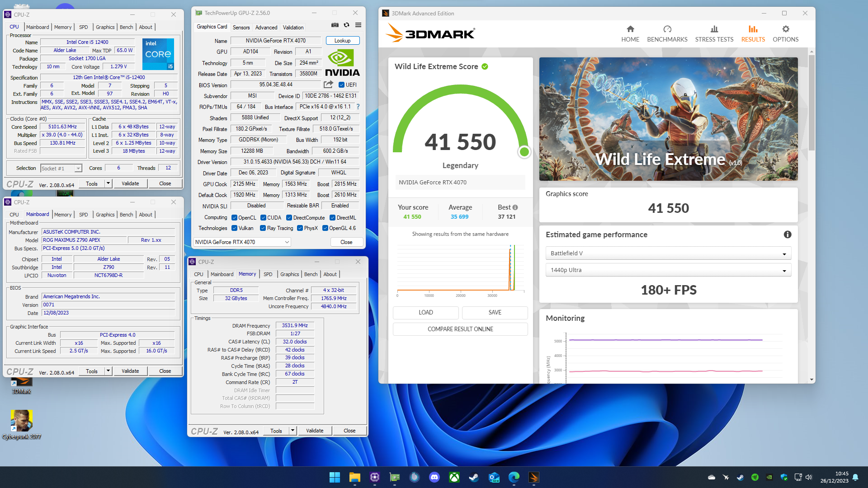Click CPU-Z taskbar icon

coord(375,477)
